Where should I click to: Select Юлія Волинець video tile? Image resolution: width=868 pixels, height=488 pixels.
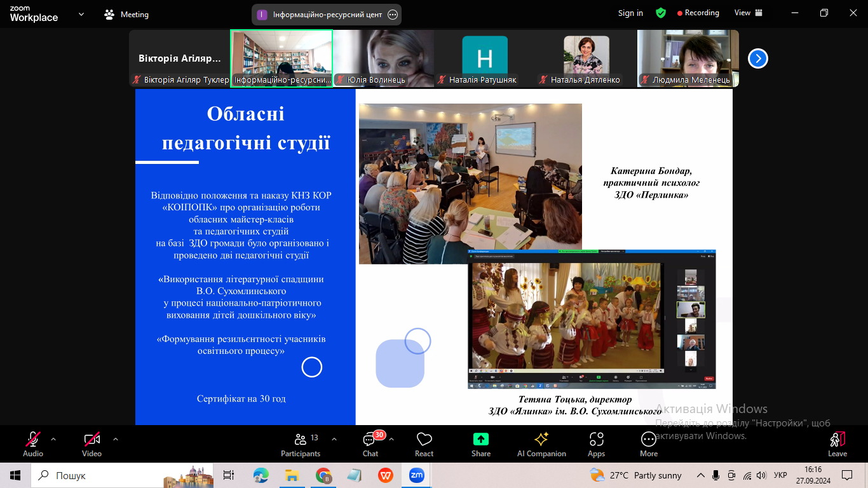383,58
